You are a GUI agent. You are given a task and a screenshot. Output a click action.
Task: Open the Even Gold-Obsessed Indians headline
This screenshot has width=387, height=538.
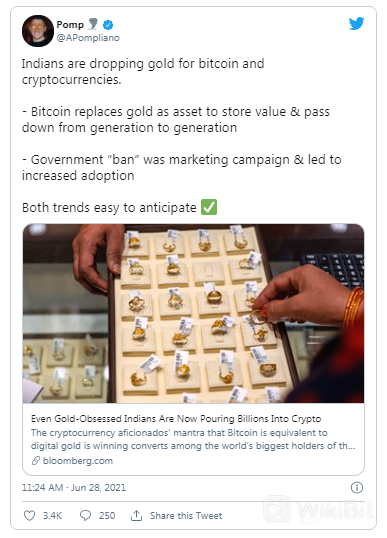click(176, 419)
